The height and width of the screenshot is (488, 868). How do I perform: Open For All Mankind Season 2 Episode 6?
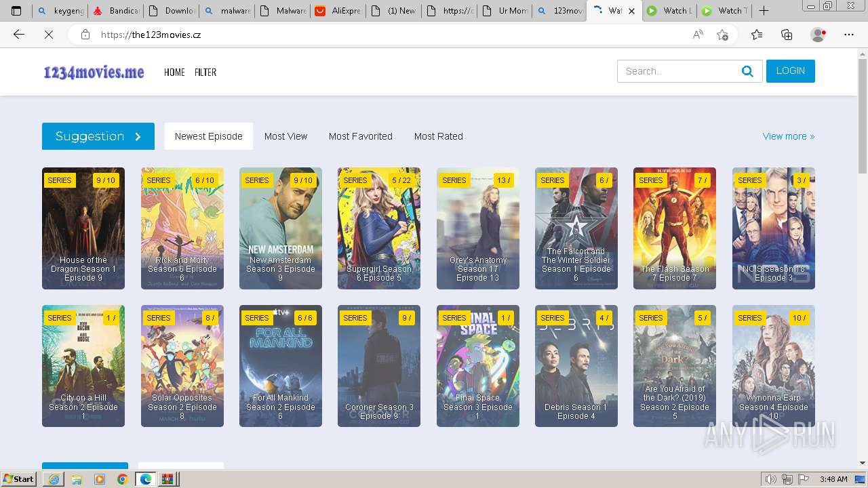[281, 366]
